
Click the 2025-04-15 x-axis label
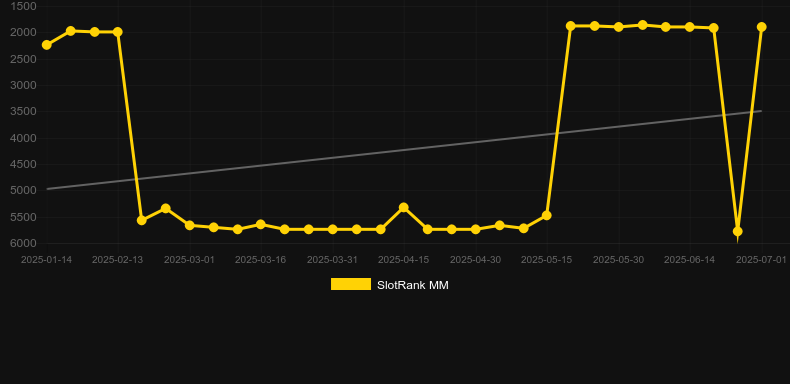pos(404,260)
